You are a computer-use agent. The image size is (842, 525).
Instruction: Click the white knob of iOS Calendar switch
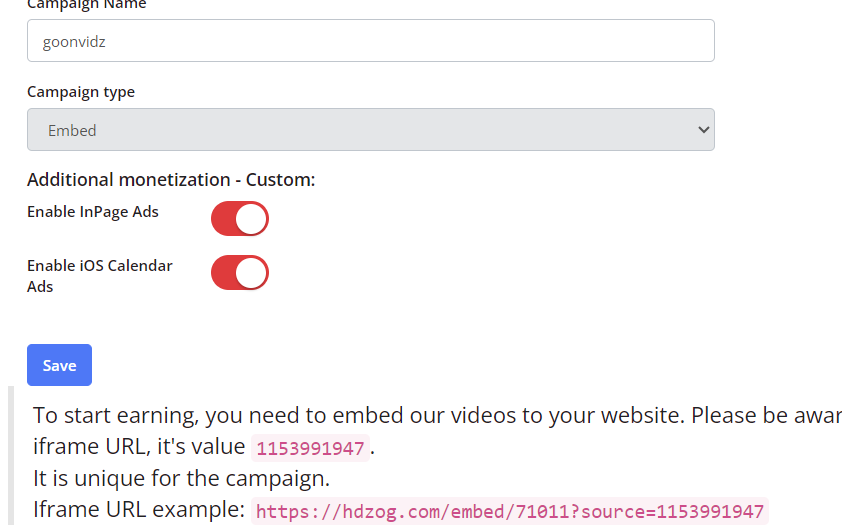251,273
